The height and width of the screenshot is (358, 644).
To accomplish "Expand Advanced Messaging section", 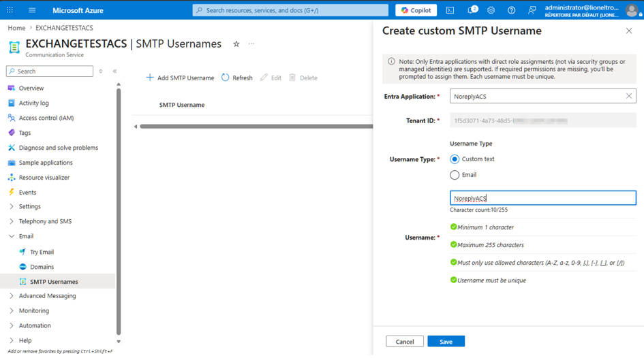I will pos(12,295).
